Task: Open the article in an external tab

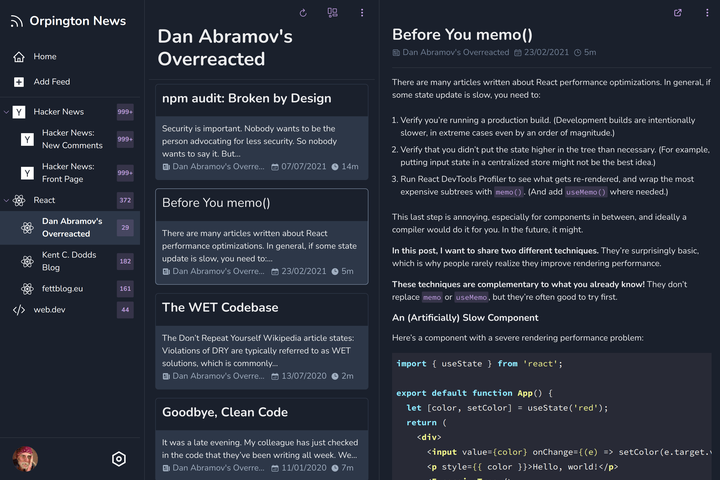Action: point(678,13)
